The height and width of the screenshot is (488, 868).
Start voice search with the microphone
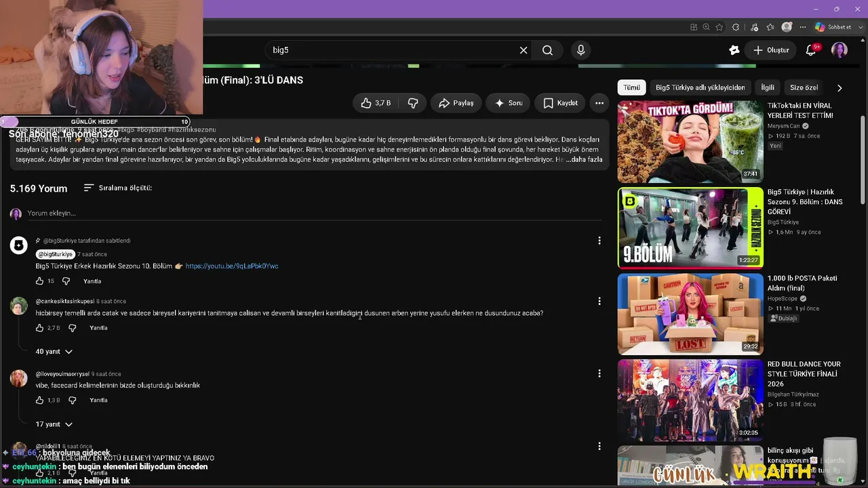tap(580, 50)
